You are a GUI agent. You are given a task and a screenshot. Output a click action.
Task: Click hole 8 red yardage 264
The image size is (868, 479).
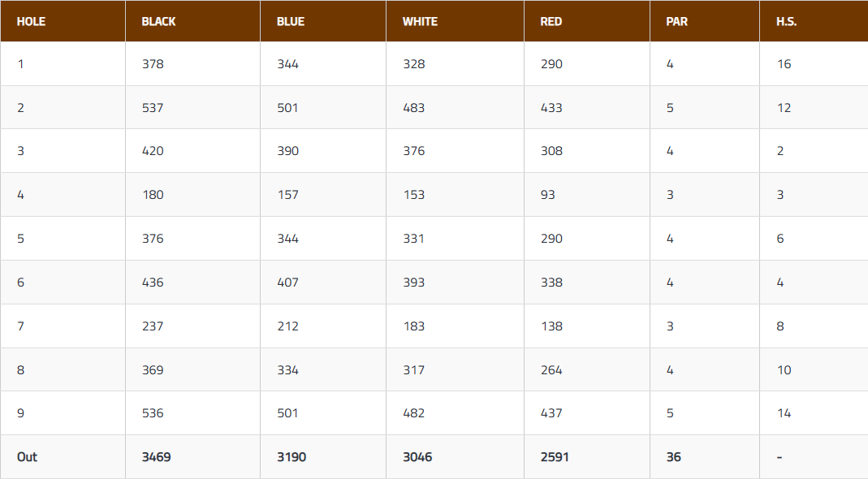point(551,370)
